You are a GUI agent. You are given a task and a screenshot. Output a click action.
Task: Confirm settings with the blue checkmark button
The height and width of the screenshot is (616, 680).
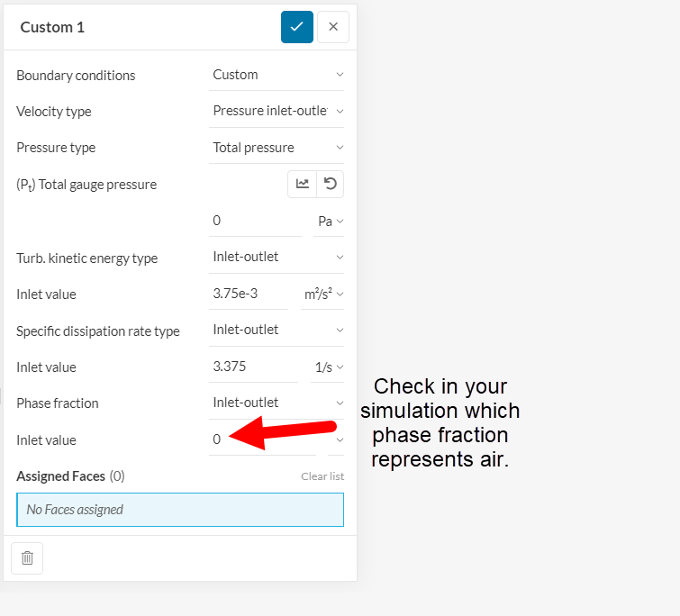click(x=297, y=27)
